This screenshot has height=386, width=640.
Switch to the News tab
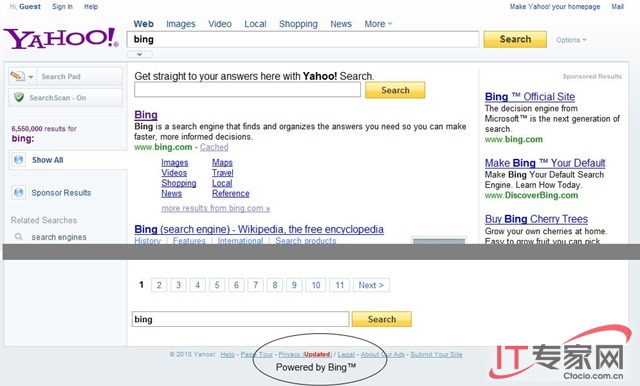point(341,24)
